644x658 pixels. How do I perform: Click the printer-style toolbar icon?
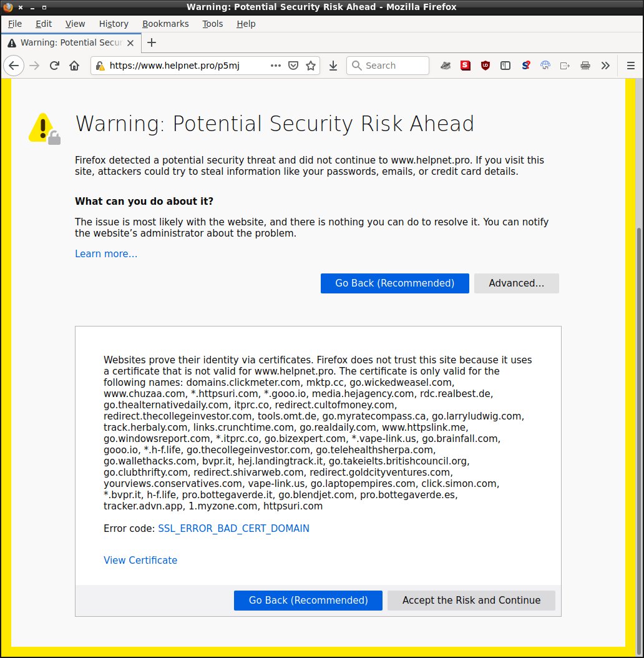click(x=585, y=66)
